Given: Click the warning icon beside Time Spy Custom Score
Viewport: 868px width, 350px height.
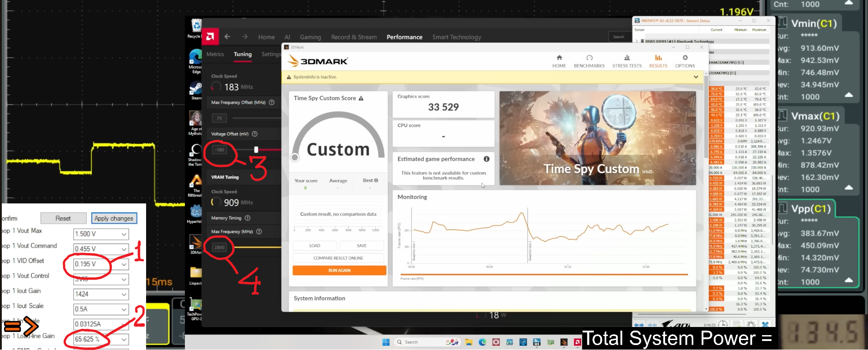Looking at the screenshot, I should [361, 98].
